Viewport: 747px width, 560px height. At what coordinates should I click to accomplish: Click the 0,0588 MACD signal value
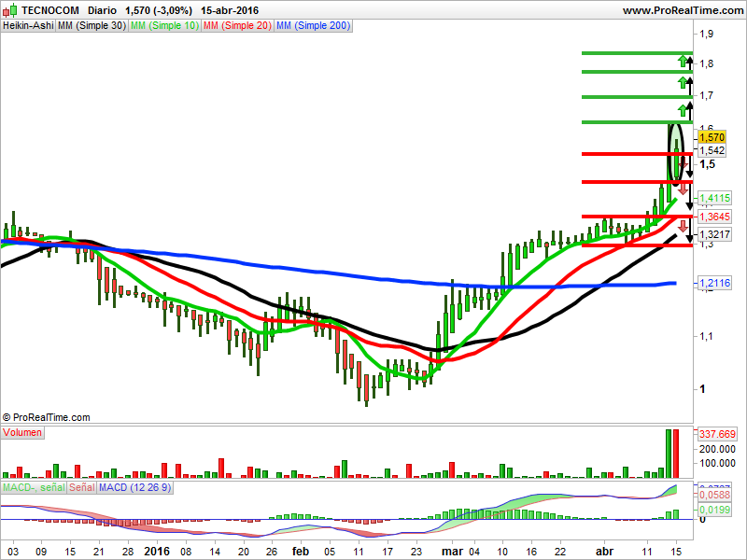(714, 496)
